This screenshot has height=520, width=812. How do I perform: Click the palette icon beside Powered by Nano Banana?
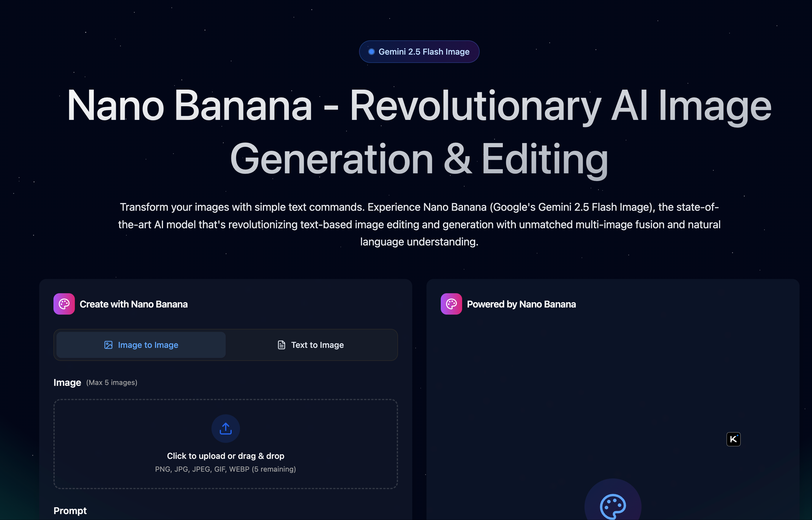click(x=451, y=304)
